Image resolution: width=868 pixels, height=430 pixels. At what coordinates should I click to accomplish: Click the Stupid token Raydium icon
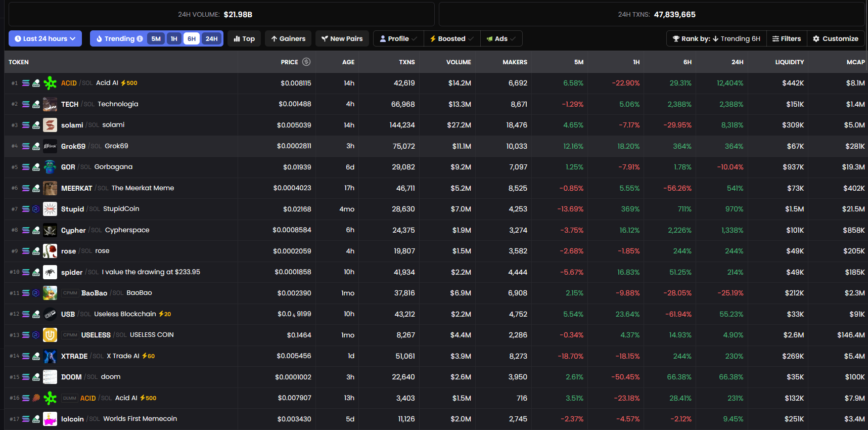click(x=36, y=209)
